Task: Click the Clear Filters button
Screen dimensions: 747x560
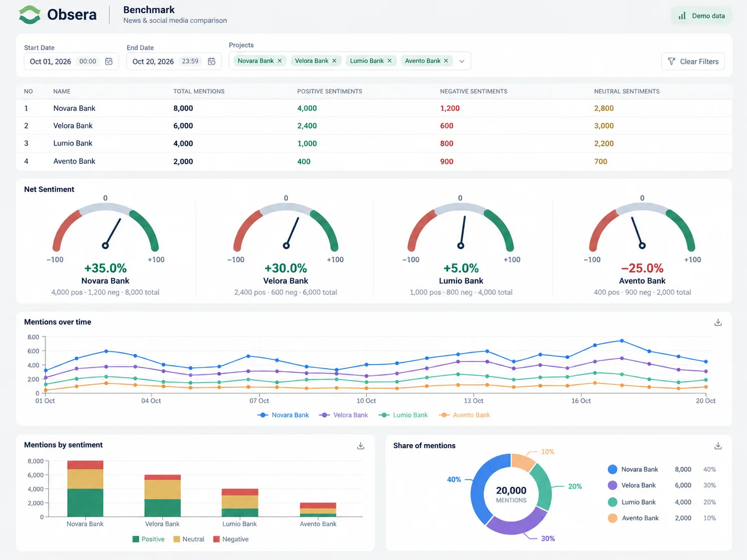Action: point(693,61)
